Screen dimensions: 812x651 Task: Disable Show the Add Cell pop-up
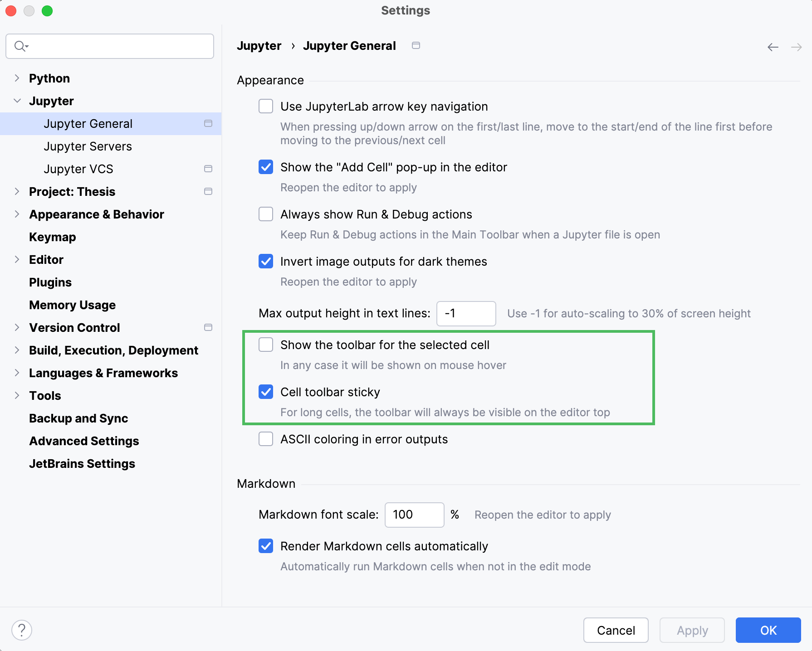coord(266,167)
